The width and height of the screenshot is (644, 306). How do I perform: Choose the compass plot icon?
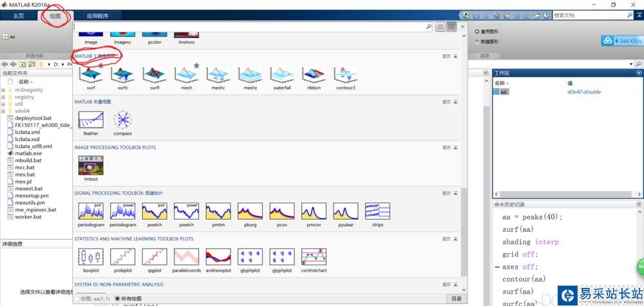click(123, 120)
